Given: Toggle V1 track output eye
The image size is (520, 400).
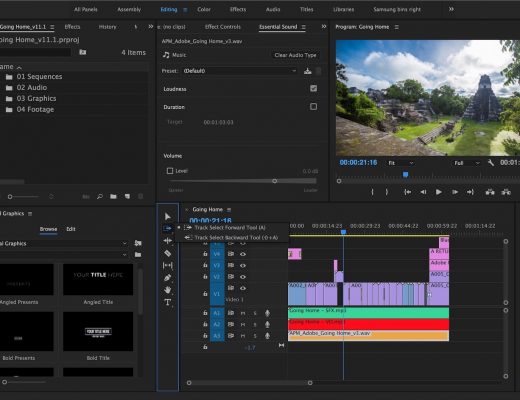Looking at the screenshot, I should (x=243, y=288).
